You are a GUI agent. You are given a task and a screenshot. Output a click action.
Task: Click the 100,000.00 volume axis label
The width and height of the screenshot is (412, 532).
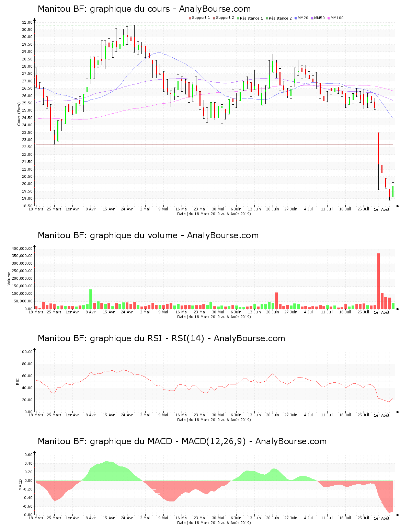pyautogui.click(x=22, y=294)
